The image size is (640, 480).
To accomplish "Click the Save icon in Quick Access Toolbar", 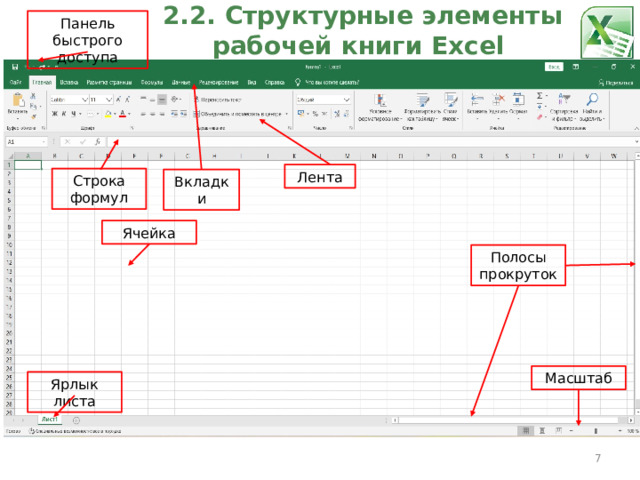I will pyautogui.click(x=15, y=67).
